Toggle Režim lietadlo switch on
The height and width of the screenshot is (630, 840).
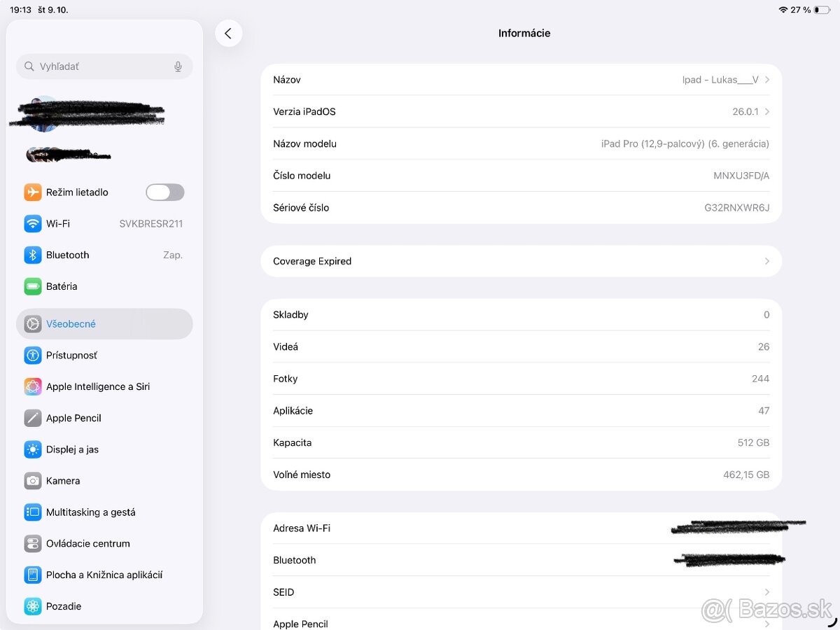[x=164, y=192]
